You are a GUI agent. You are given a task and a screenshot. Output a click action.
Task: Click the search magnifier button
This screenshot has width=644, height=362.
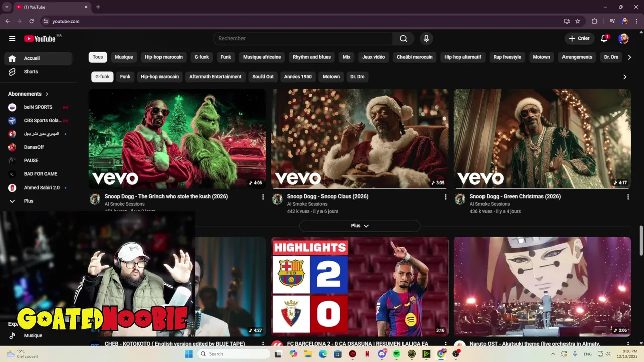[404, 39]
